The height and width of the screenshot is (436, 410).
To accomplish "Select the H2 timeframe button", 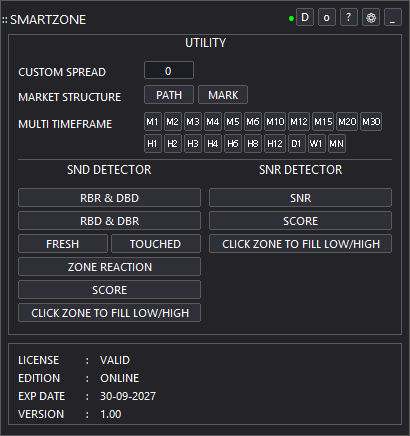I will point(173,144).
